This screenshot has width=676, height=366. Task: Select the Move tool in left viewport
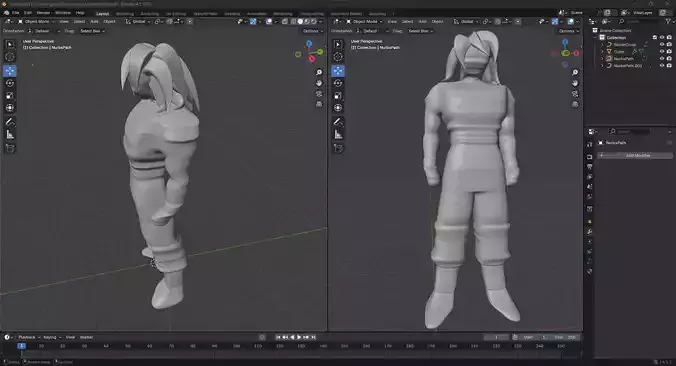tap(10, 70)
